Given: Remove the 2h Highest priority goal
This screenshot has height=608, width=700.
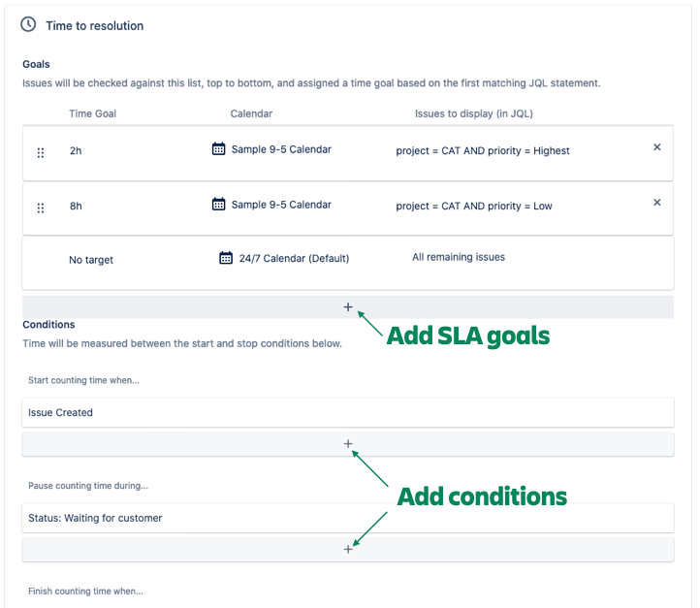Looking at the screenshot, I should point(657,147).
